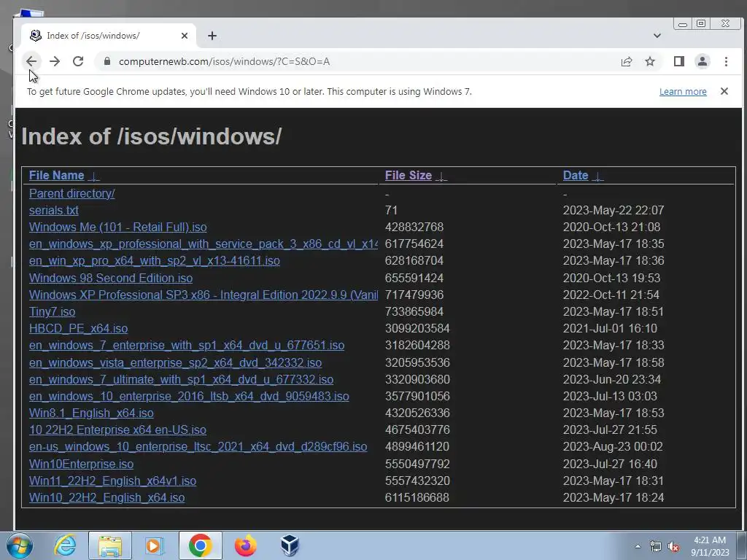Open a new tab with plus button
Screen dimensions: 747x560
tap(212, 36)
